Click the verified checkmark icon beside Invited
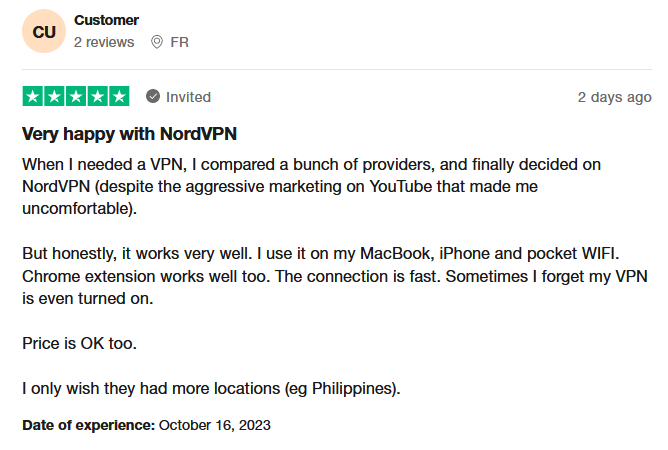The image size is (668, 450). point(153,96)
